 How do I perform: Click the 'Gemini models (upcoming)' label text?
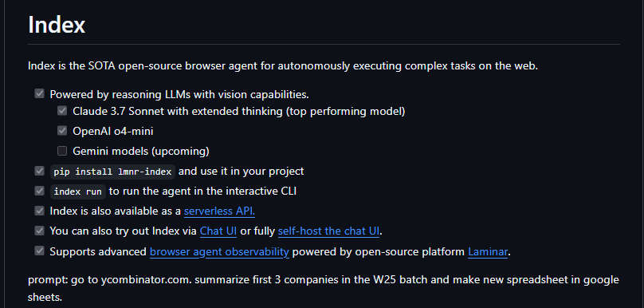[x=141, y=152]
